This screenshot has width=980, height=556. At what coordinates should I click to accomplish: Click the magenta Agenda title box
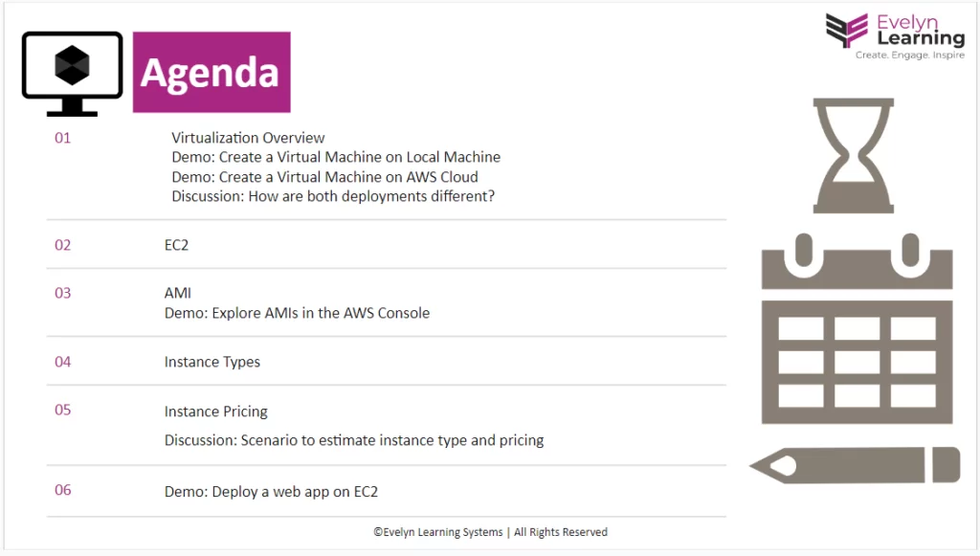pyautogui.click(x=212, y=73)
